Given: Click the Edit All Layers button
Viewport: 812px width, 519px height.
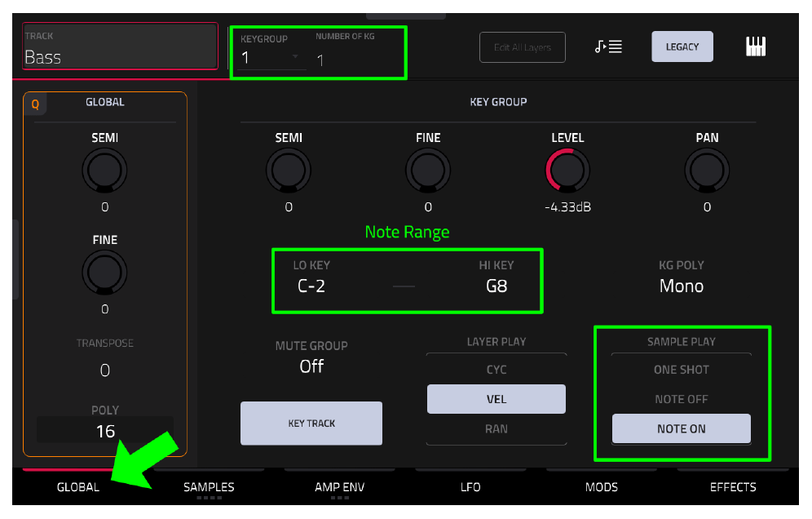Looking at the screenshot, I should (522, 47).
